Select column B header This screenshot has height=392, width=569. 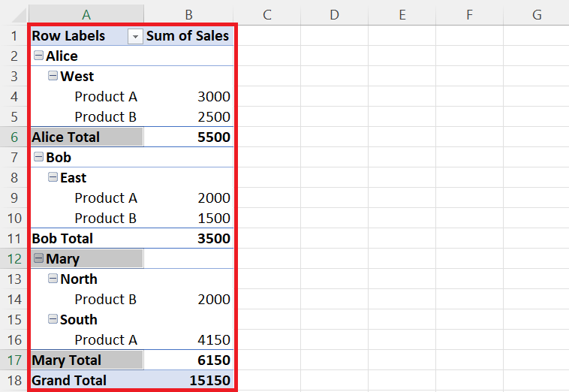tap(188, 14)
